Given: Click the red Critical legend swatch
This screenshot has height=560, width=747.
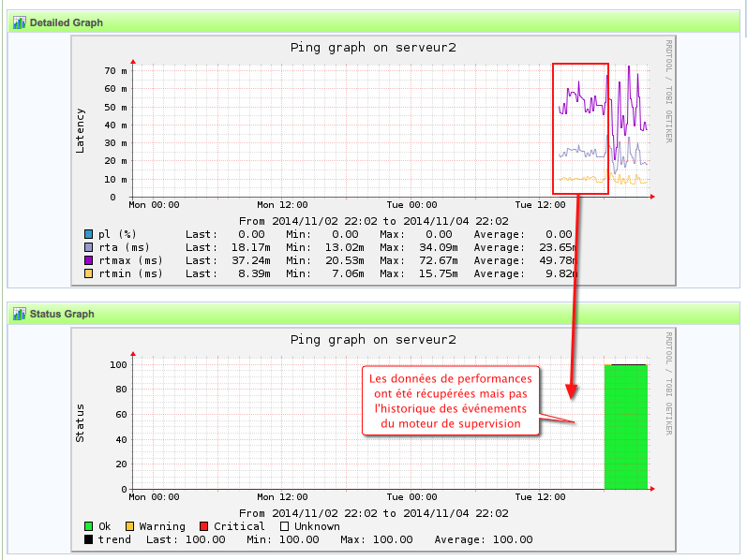Looking at the screenshot, I should 203,526.
